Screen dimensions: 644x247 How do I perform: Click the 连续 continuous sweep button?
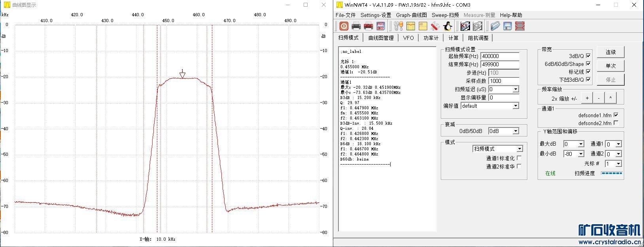611,52
